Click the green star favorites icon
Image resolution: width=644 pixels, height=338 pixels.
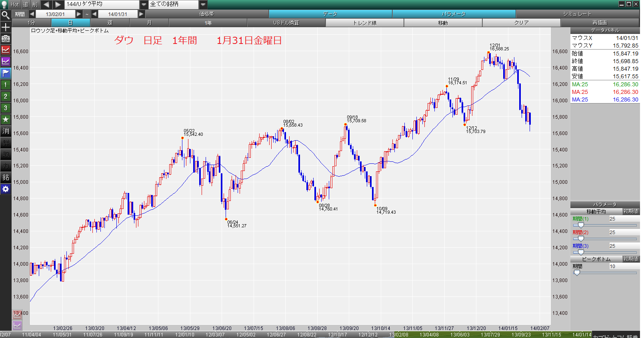[x=6, y=119]
